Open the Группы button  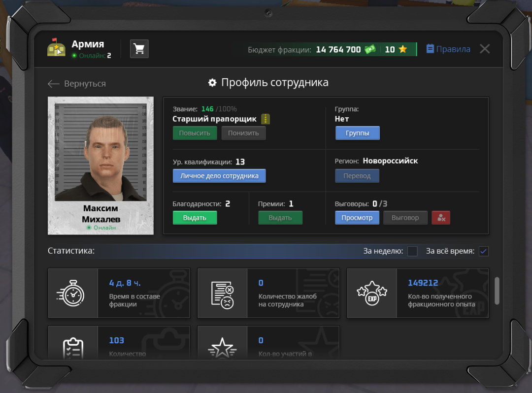[357, 133]
